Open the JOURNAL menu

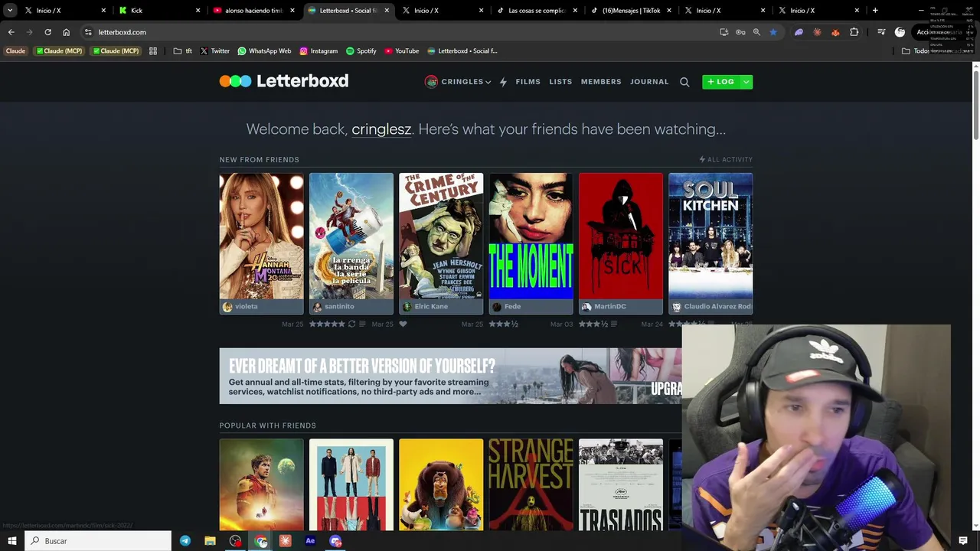(x=649, y=82)
